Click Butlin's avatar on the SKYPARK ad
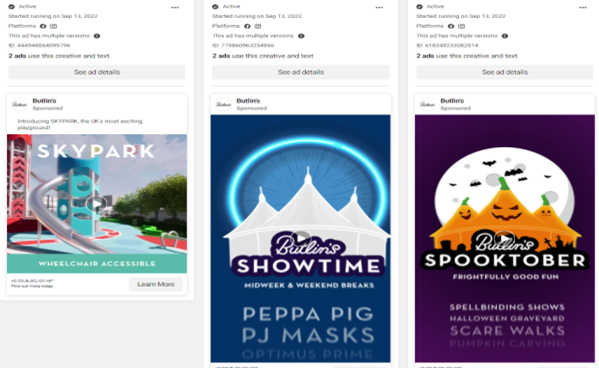Viewport: 599px width, 368px height. pyautogui.click(x=19, y=104)
